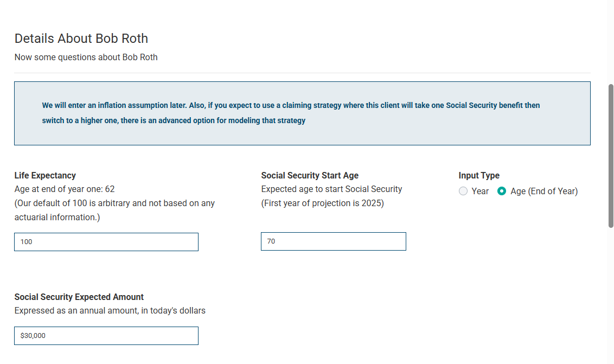
Task: Click the Social Security Start Age field
Action: 333,241
